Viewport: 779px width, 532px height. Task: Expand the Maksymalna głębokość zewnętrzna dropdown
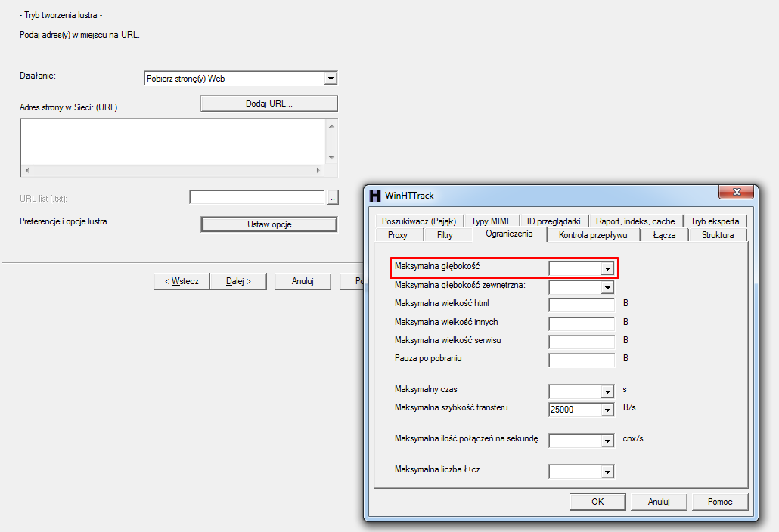click(607, 287)
